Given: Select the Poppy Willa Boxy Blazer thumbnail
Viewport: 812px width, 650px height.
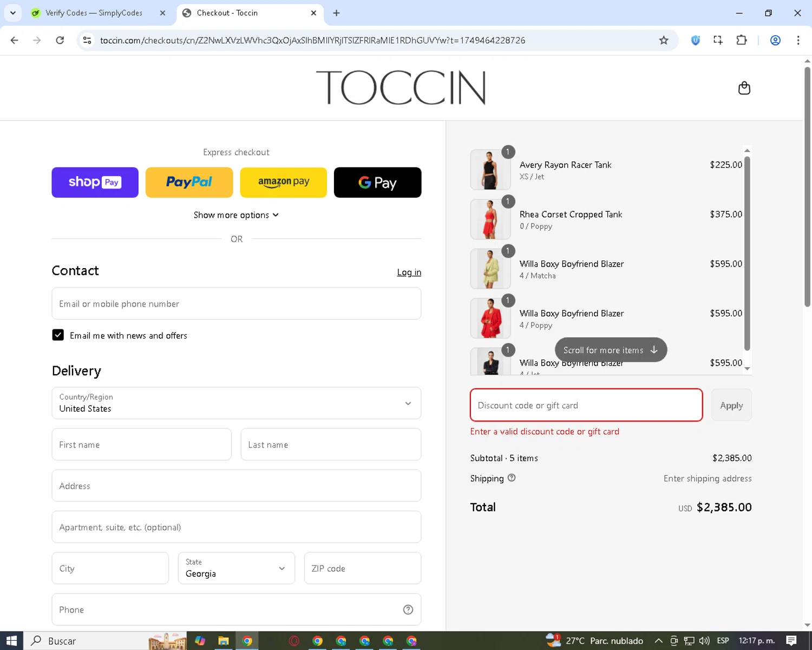Looking at the screenshot, I should 490,318.
